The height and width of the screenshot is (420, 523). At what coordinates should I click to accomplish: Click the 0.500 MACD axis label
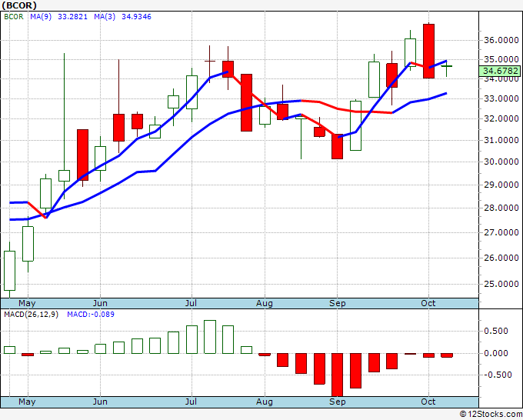coord(495,331)
